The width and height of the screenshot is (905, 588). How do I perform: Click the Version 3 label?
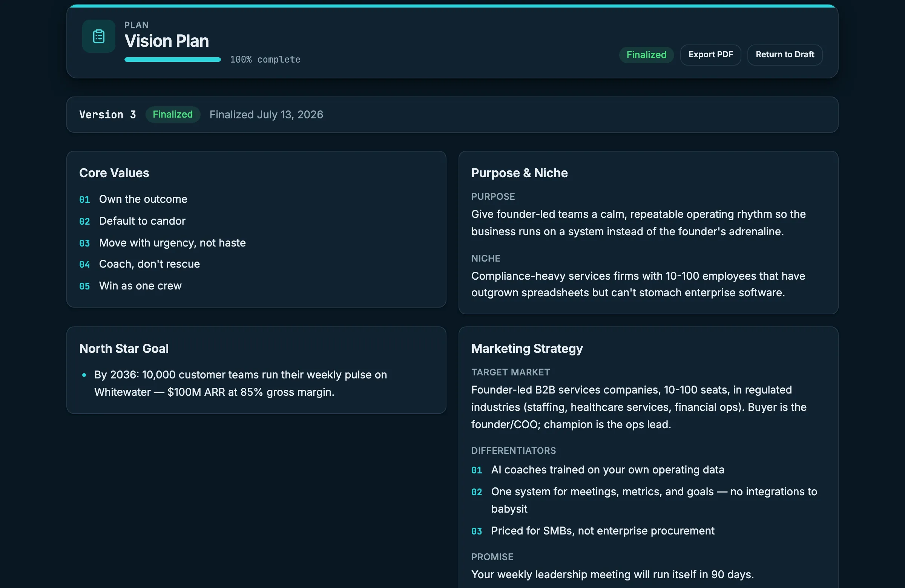[107, 115]
